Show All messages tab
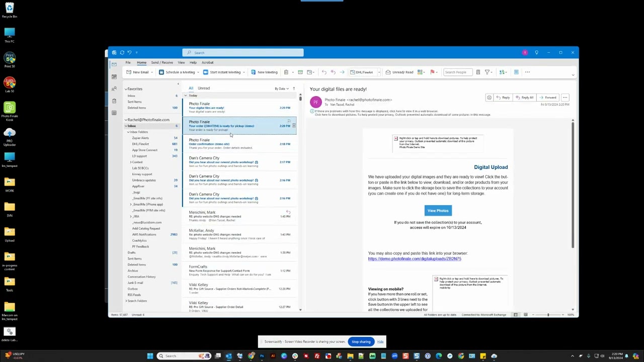 coord(191,88)
